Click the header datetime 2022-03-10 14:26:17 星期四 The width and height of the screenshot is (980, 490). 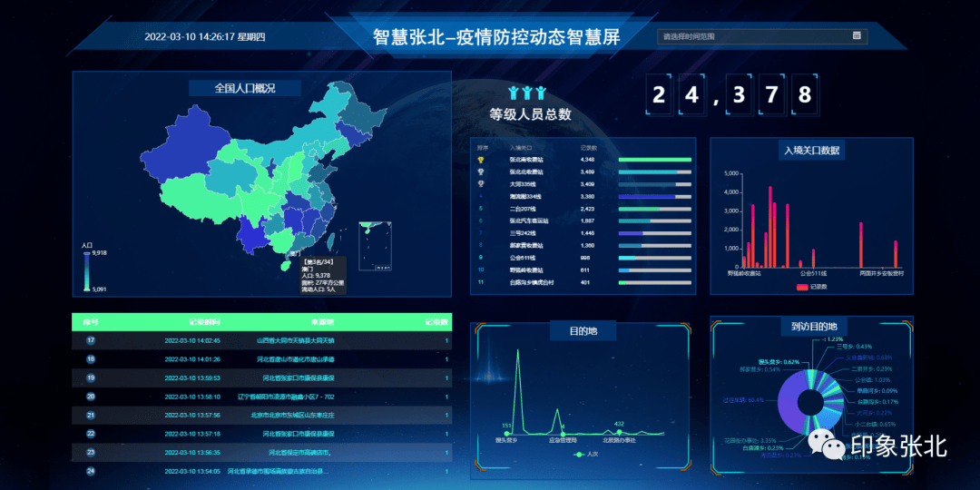(x=204, y=36)
